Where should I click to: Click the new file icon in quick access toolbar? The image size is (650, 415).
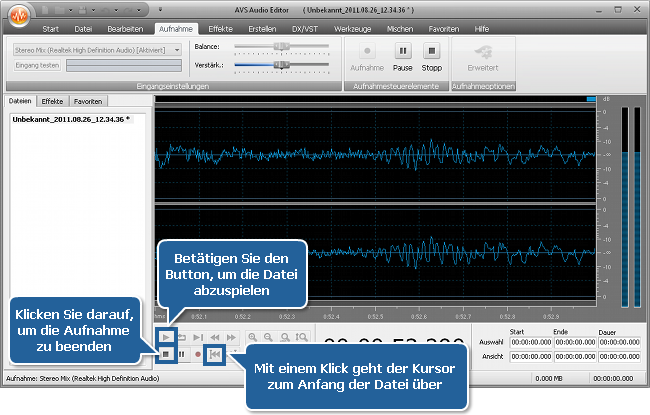(x=45, y=10)
